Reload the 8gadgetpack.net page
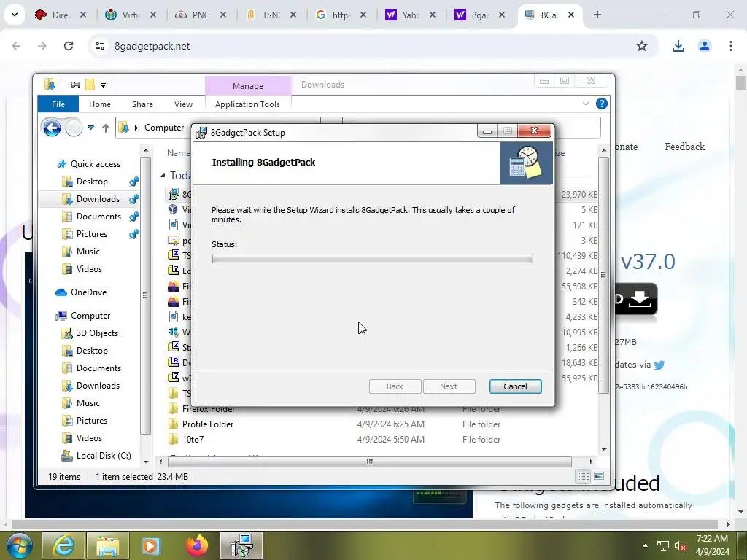 click(x=69, y=46)
